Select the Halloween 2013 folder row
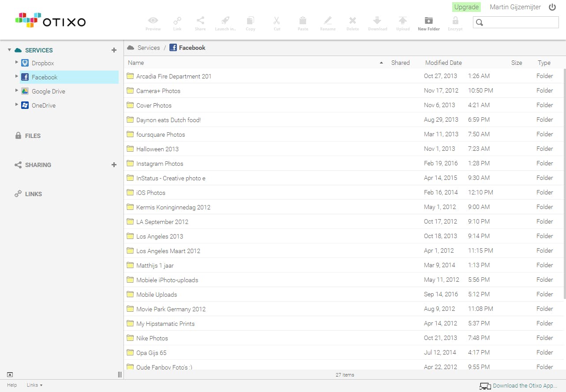 tap(157, 149)
